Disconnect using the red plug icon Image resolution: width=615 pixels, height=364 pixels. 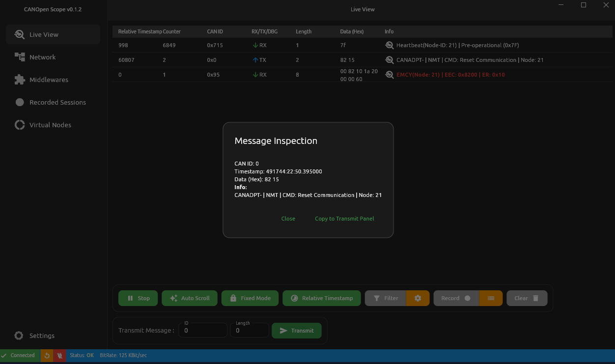(x=59, y=355)
